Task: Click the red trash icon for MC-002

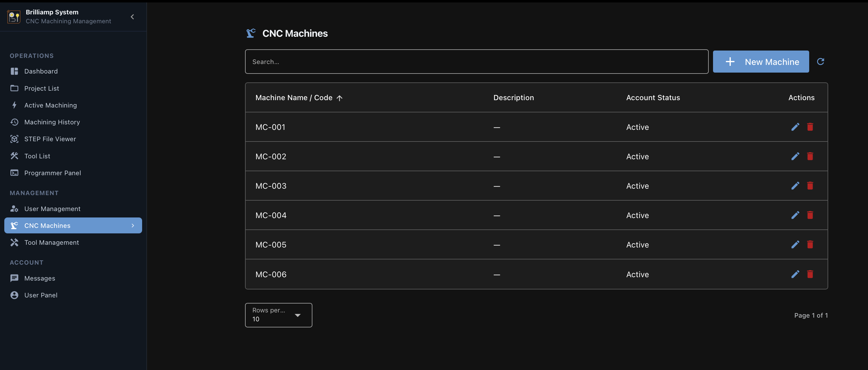Action: coord(810,156)
